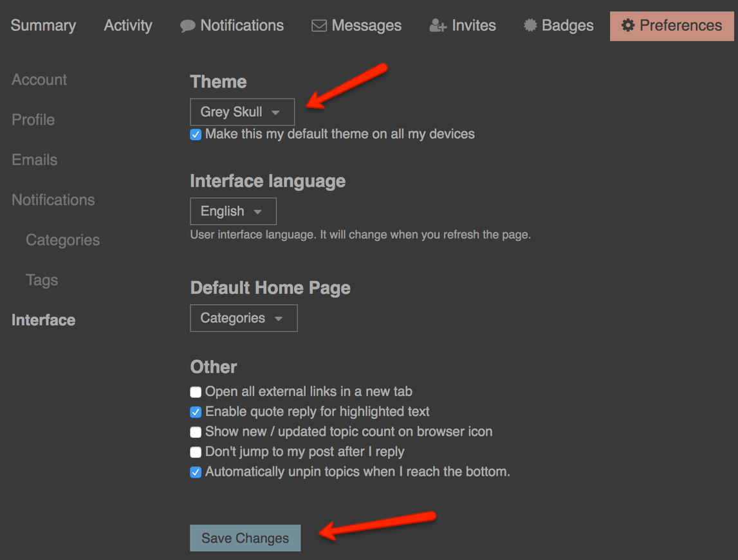Select Tags under Notifications in sidebar

pyautogui.click(x=42, y=280)
